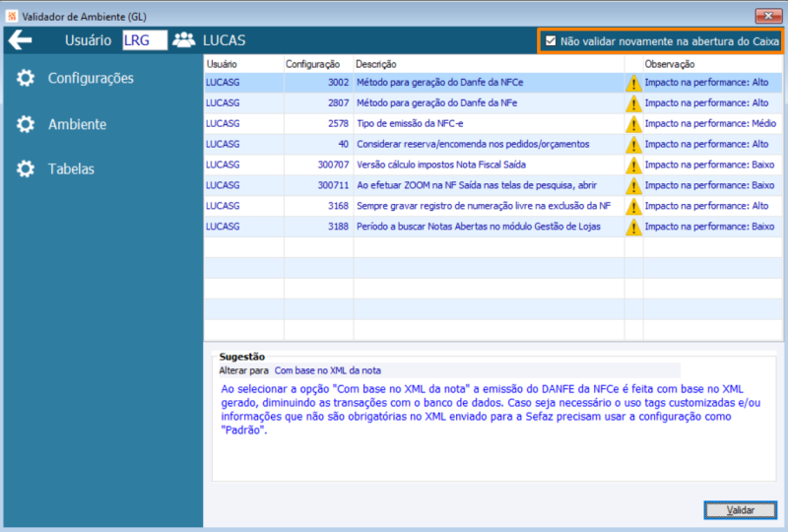Click the user group icon beside LUCAS
The image size is (788, 532).
click(x=184, y=40)
